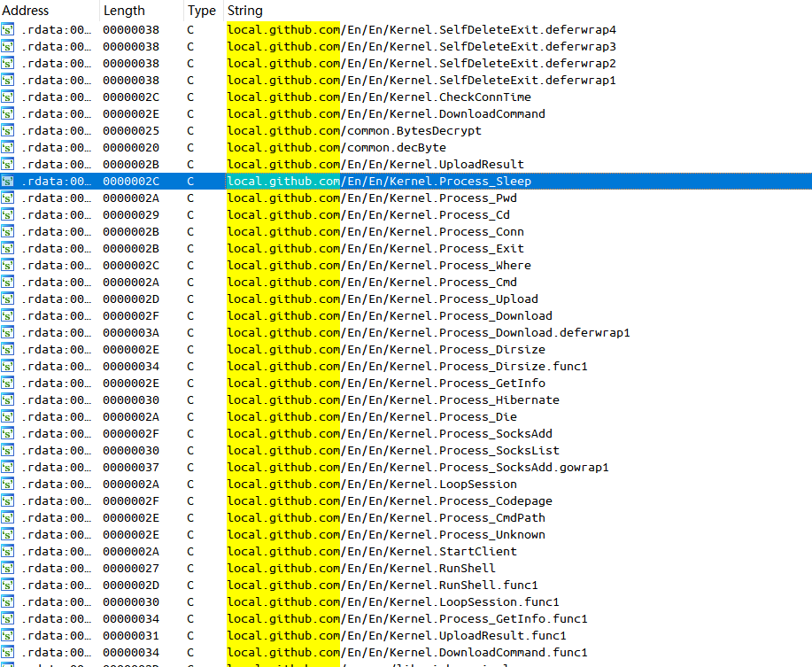
Task: Click the string icon for Kernel.Process_Codepage row
Action: 8,501
